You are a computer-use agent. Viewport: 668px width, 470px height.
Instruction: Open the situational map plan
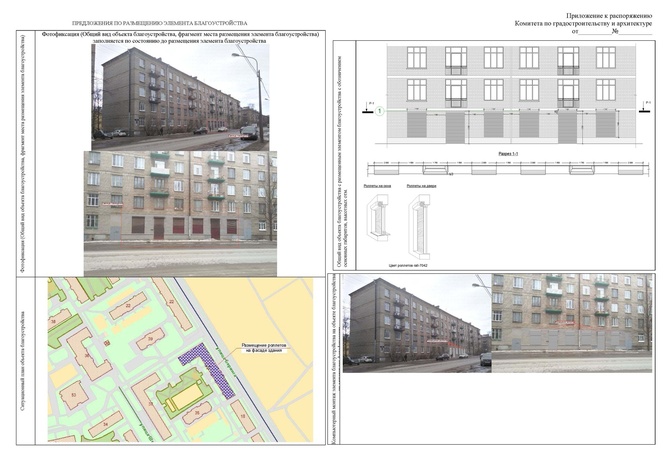pyautogui.click(x=180, y=360)
